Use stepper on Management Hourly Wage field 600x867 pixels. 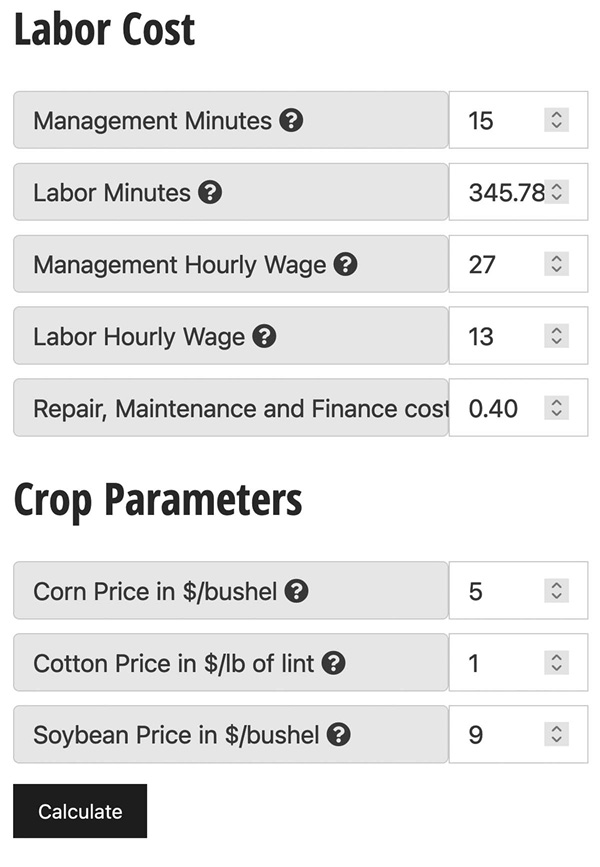(x=556, y=264)
